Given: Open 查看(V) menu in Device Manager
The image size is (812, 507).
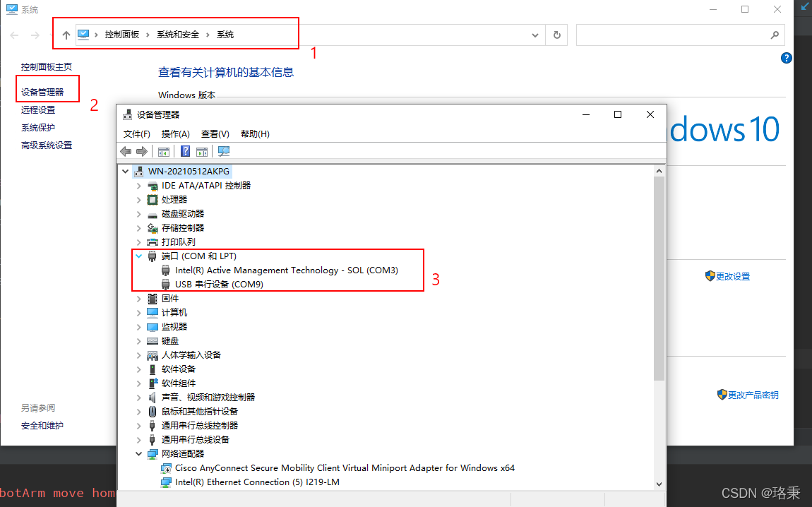Looking at the screenshot, I should [215, 134].
